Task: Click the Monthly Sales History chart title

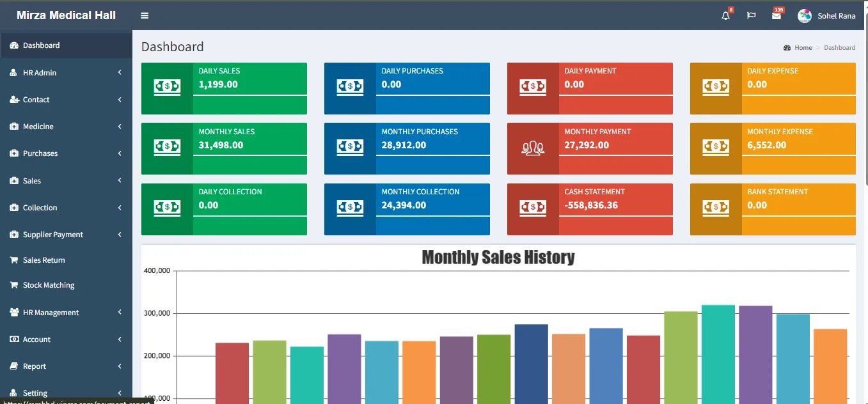Action: point(498,257)
